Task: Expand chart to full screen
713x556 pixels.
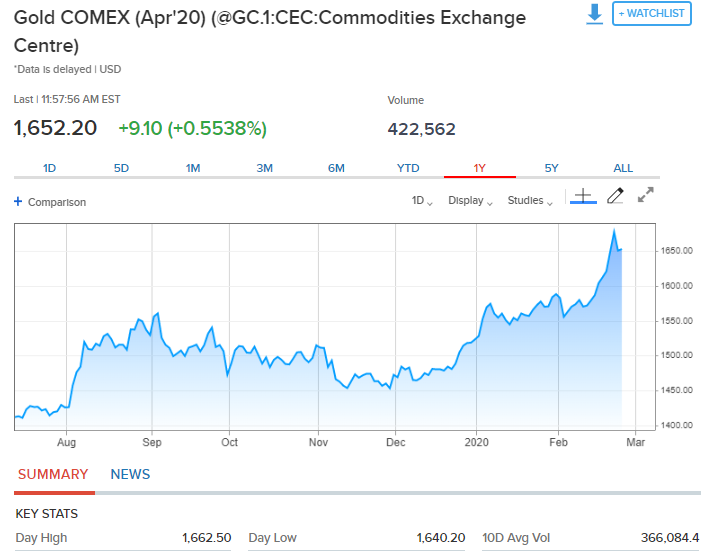Action: point(646,196)
